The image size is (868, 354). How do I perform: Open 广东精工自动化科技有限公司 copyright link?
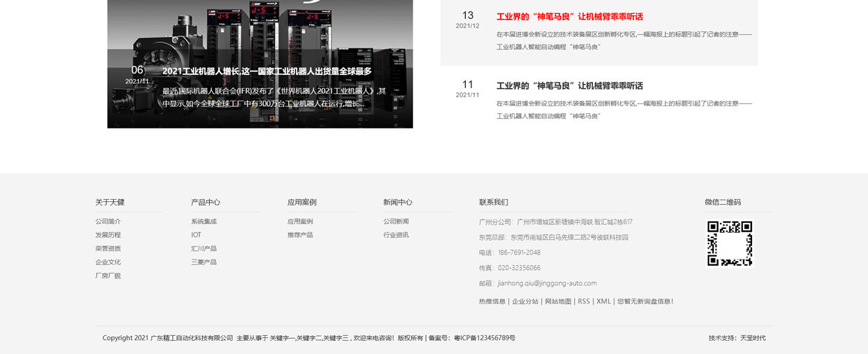click(x=192, y=338)
